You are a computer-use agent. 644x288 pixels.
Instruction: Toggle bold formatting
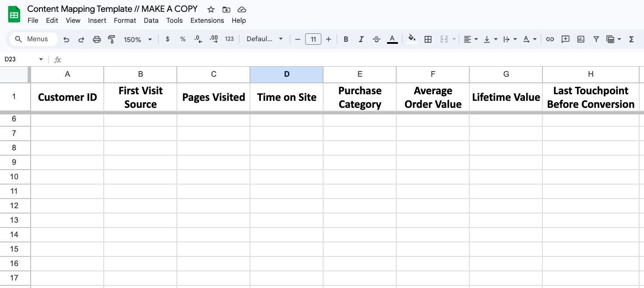pyautogui.click(x=346, y=39)
